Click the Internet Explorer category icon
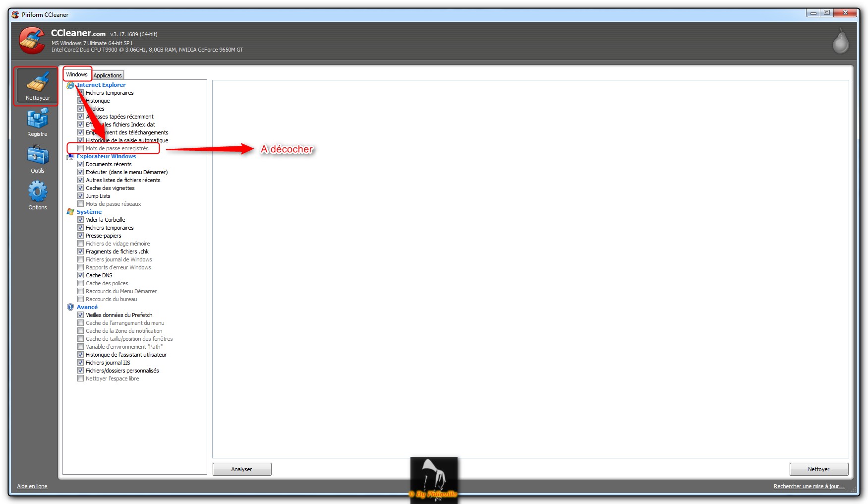Viewport: 868px width, 504px height. point(70,85)
